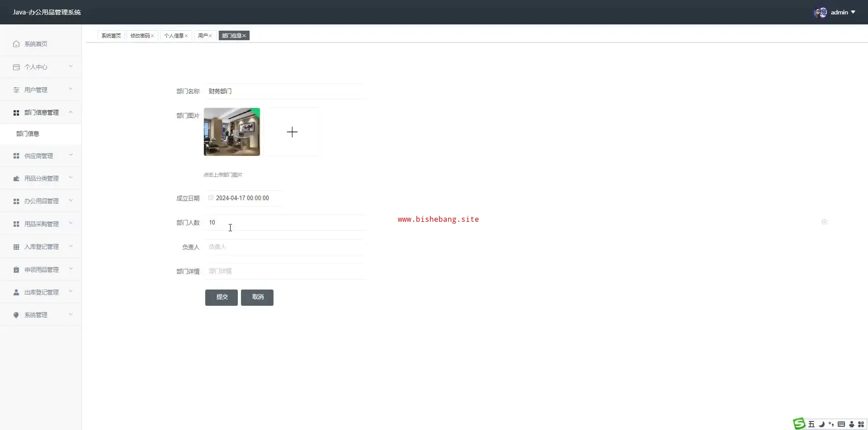Click the soft keyboard icon in input toolbar

(841, 424)
